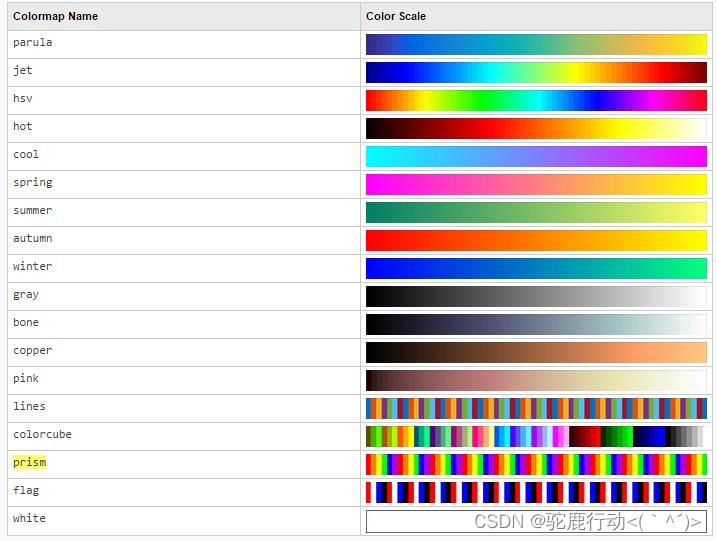Click the summer green-yellow color scale

536,212
